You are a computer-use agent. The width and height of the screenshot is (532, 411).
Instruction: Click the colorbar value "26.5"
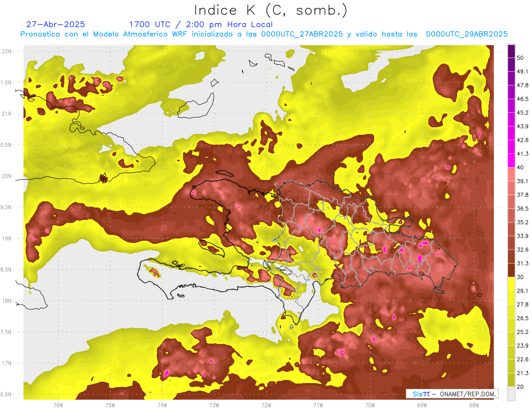point(522,318)
